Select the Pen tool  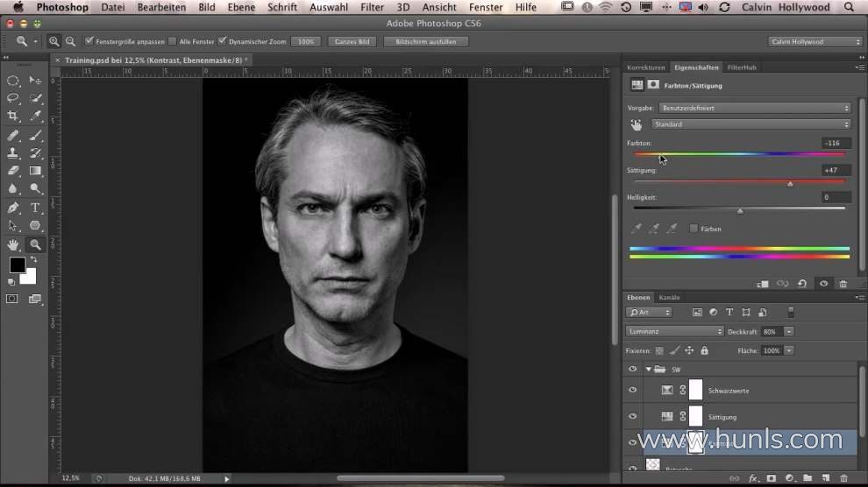13,208
